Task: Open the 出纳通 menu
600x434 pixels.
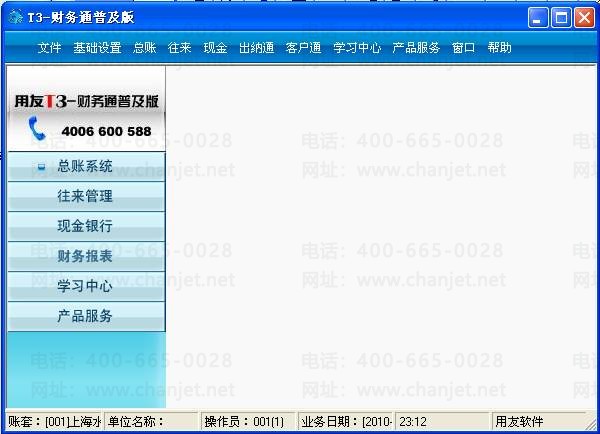Action: pos(256,48)
